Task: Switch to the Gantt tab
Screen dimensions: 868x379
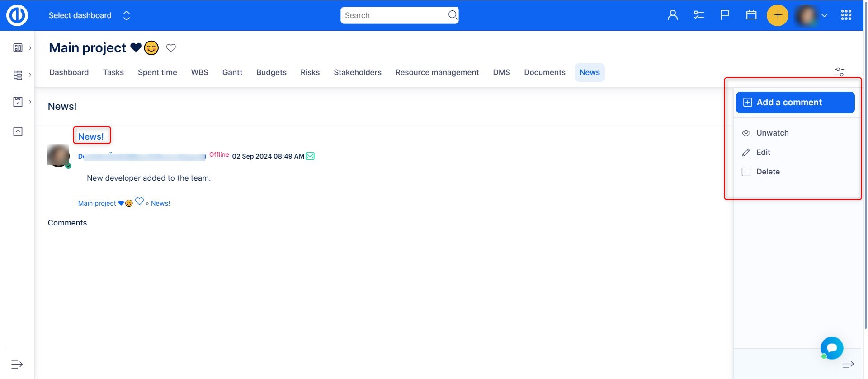Action: pos(232,72)
